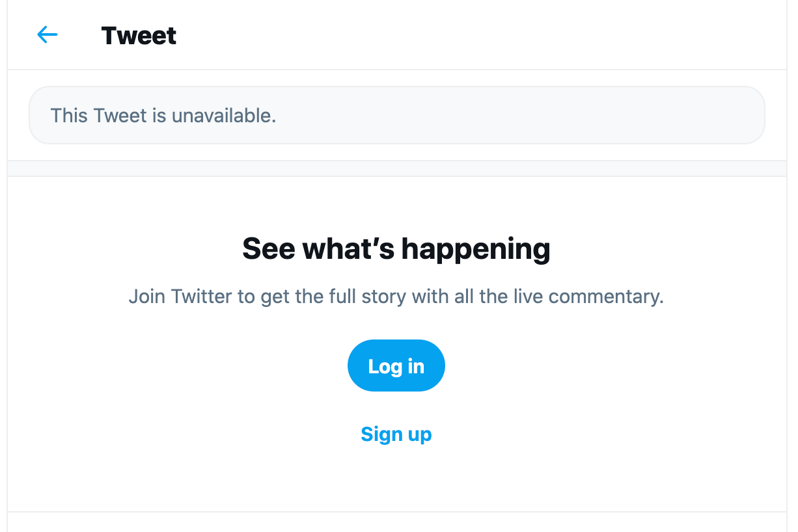Open the Sign up link
Image resolution: width=798 pixels, height=532 pixels.
[x=396, y=434]
